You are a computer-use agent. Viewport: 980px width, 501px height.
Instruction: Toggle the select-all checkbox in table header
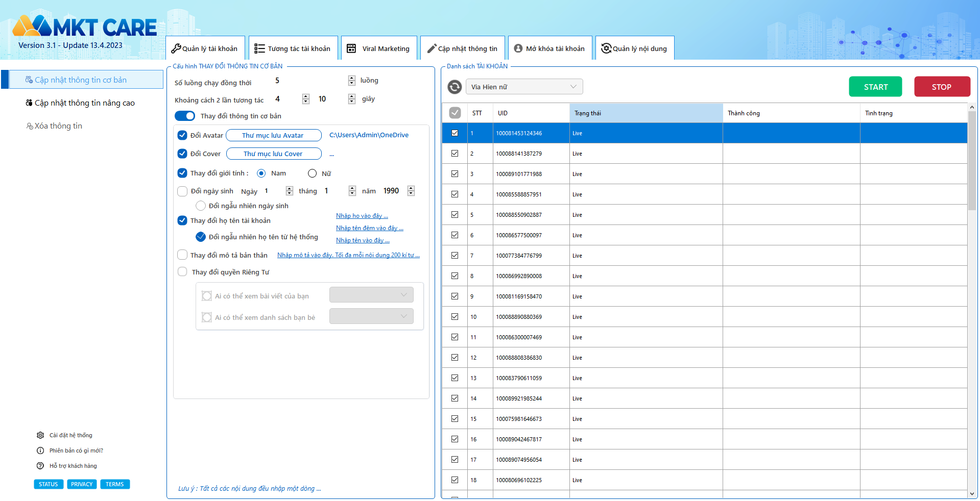tap(455, 113)
